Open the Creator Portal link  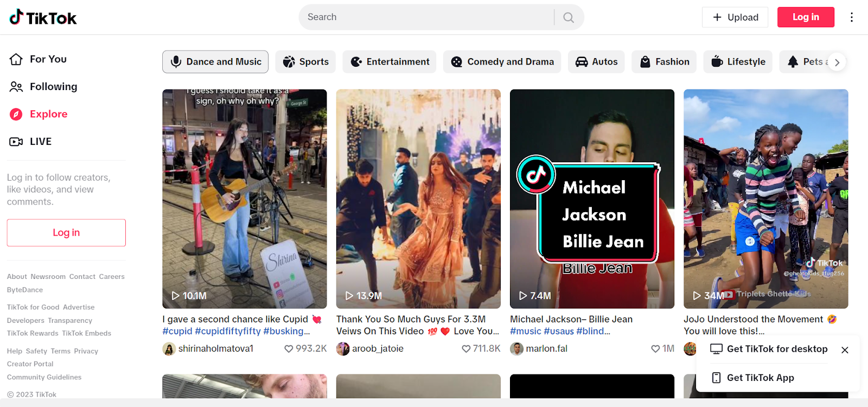click(30, 364)
